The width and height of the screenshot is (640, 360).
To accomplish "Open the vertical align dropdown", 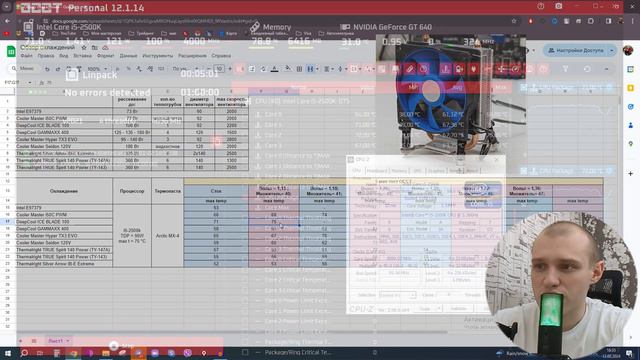I will click(x=341, y=69).
